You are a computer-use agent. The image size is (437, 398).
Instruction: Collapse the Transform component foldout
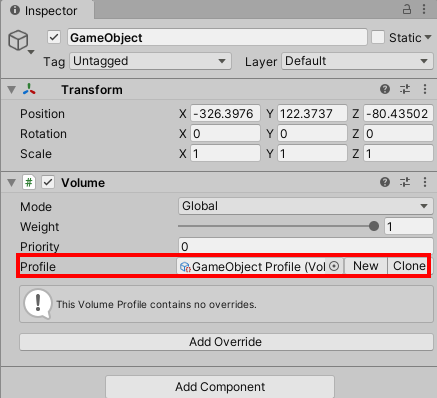(12, 90)
